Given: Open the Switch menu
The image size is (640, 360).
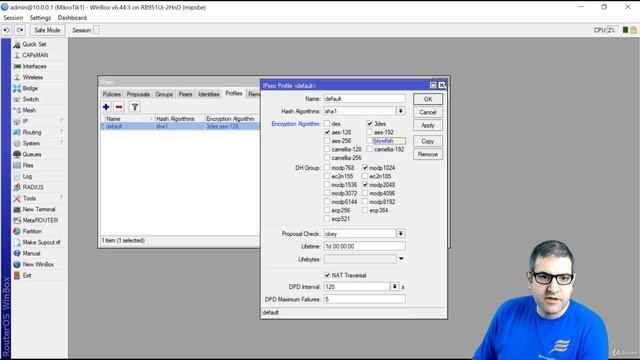Looking at the screenshot, I should tap(31, 99).
